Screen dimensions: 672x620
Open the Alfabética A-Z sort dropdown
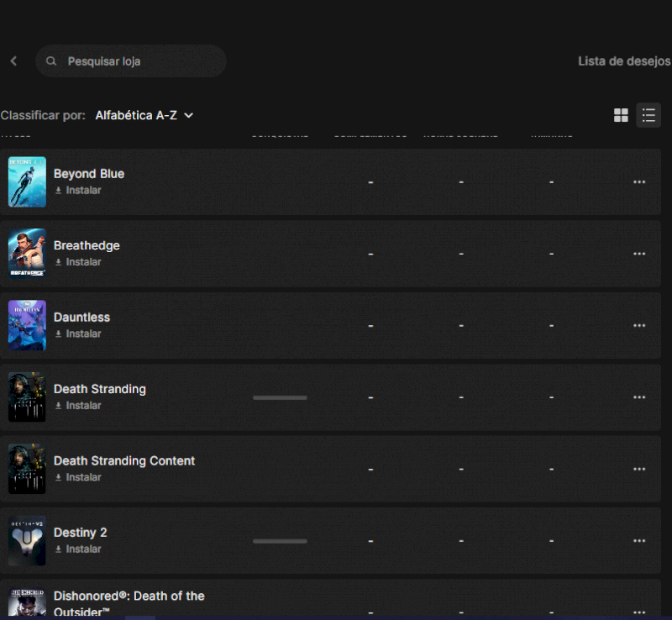click(x=144, y=115)
